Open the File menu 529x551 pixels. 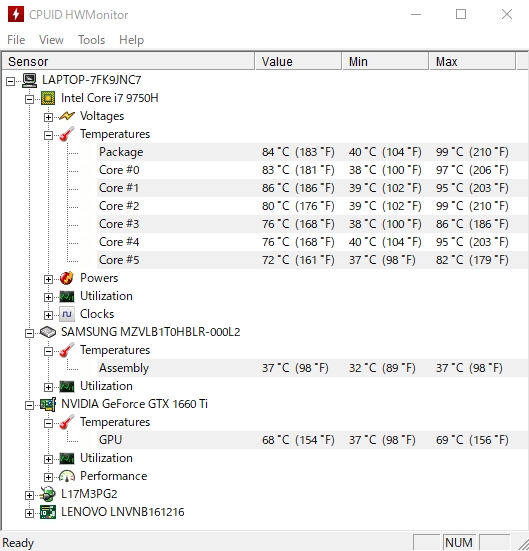tap(16, 40)
